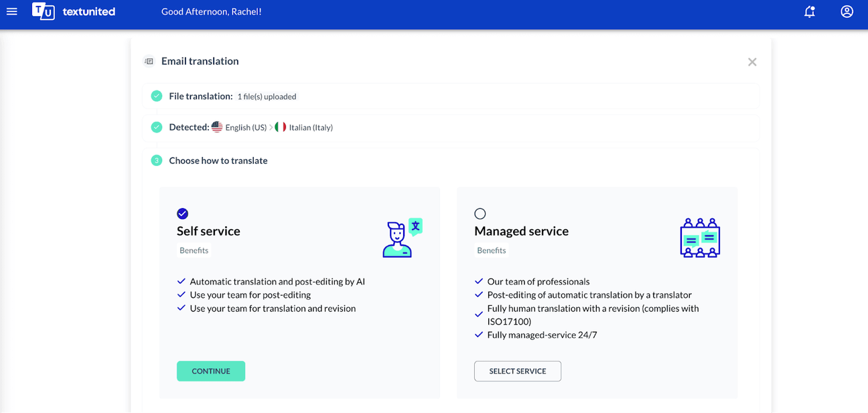Expand the File translation step
This screenshot has width=868, height=413.
(450, 96)
